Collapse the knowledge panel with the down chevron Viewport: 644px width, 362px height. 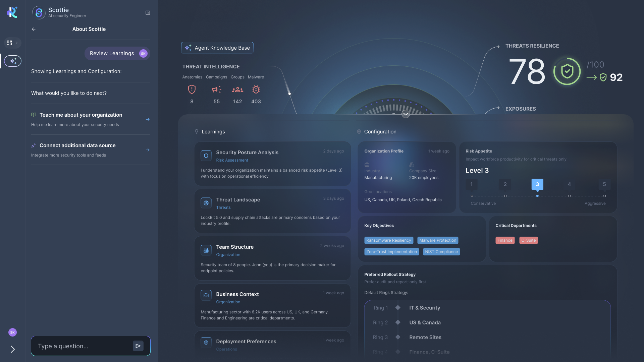406,114
